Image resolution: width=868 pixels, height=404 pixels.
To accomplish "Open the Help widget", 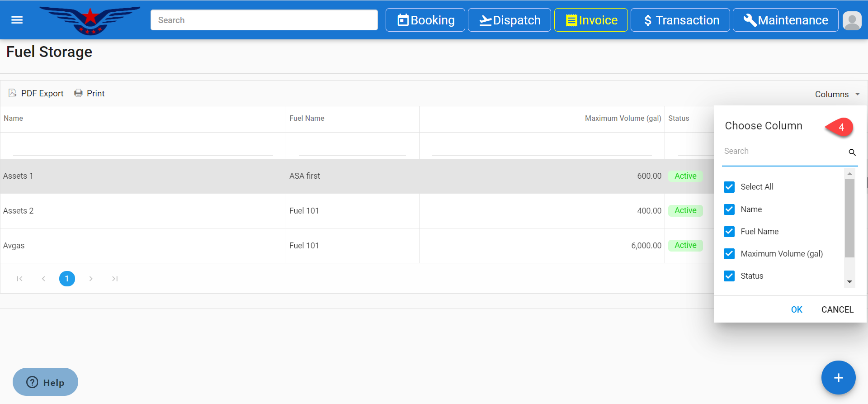I will pyautogui.click(x=45, y=382).
